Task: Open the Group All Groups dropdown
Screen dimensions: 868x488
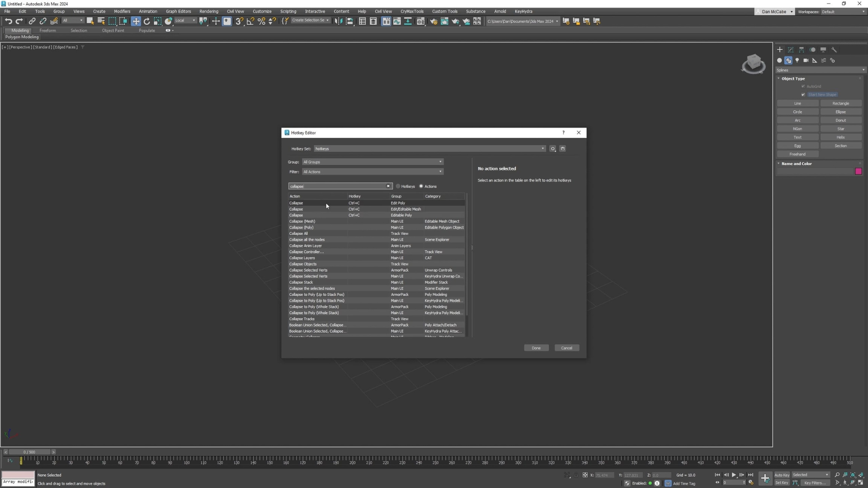Action: [x=373, y=162]
